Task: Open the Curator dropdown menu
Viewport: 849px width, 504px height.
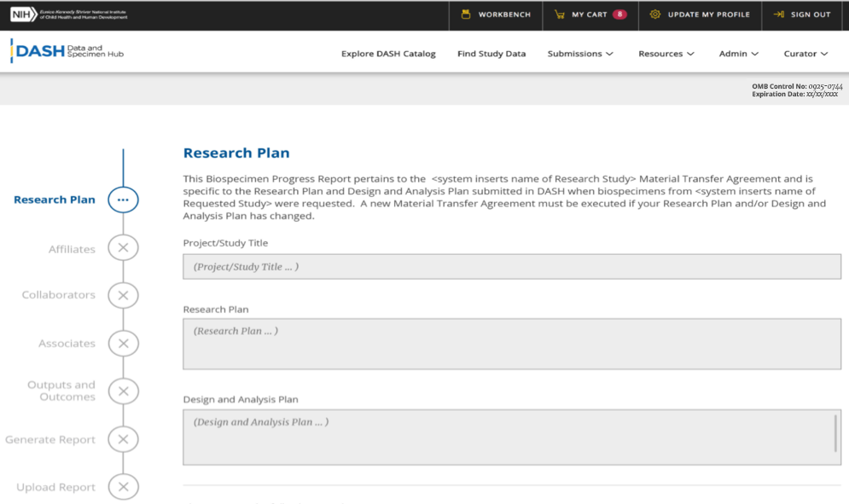Action: [805, 54]
